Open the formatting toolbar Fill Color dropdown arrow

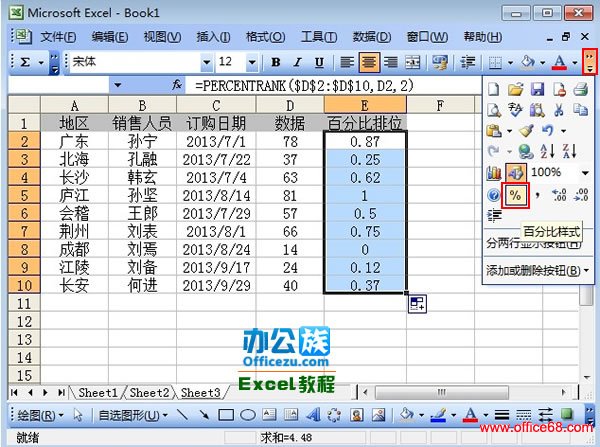point(543,62)
